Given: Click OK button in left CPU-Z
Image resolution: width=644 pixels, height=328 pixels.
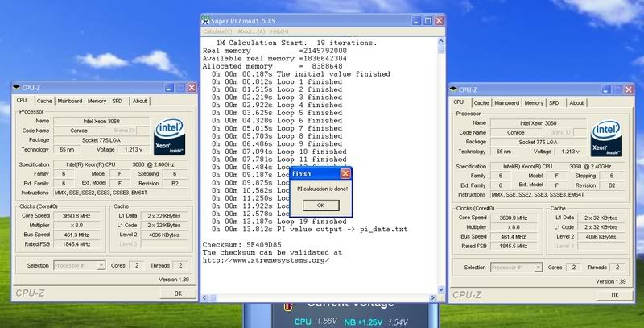Looking at the screenshot, I should point(178,293).
